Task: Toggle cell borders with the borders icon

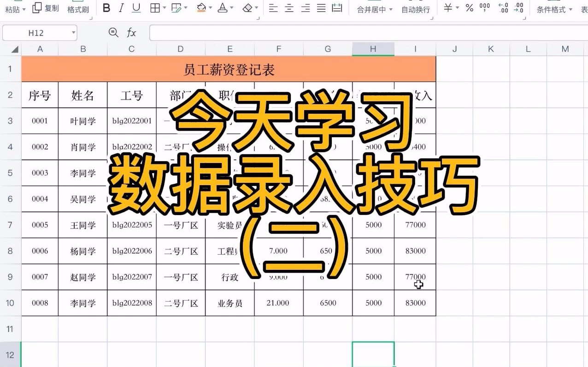Action: click(156, 8)
